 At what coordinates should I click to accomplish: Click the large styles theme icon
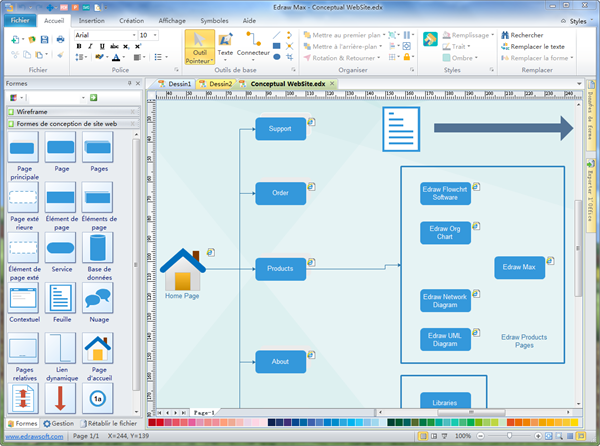(x=430, y=39)
